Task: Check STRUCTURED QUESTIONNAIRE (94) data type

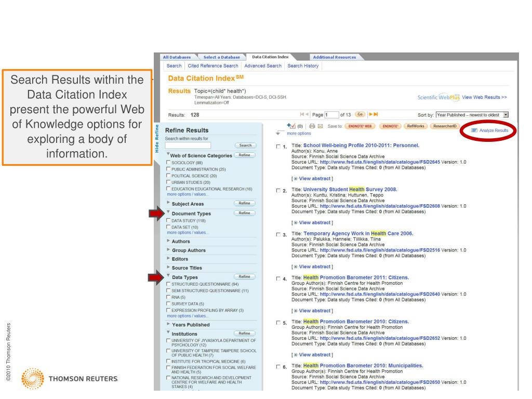Action: pos(168,284)
